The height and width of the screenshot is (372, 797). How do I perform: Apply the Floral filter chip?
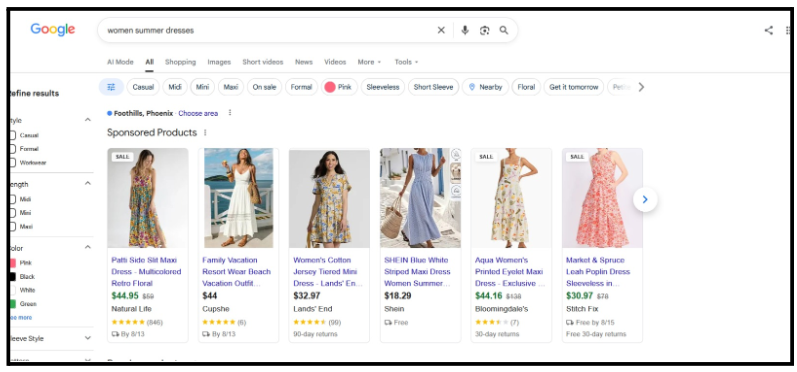(526, 87)
